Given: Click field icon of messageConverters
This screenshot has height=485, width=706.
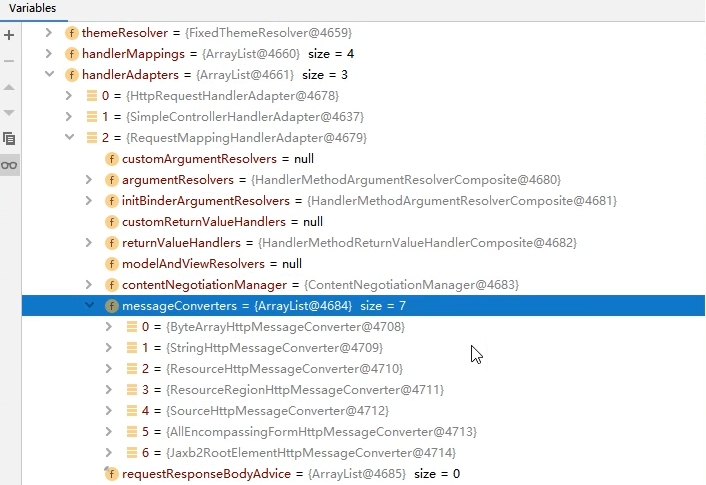Looking at the screenshot, I should (x=111, y=306).
